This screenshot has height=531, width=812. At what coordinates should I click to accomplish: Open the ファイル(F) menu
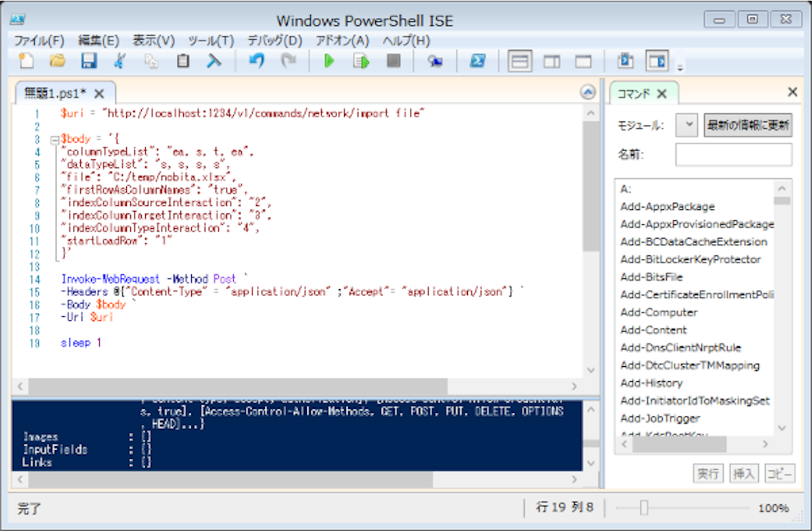tap(39, 40)
